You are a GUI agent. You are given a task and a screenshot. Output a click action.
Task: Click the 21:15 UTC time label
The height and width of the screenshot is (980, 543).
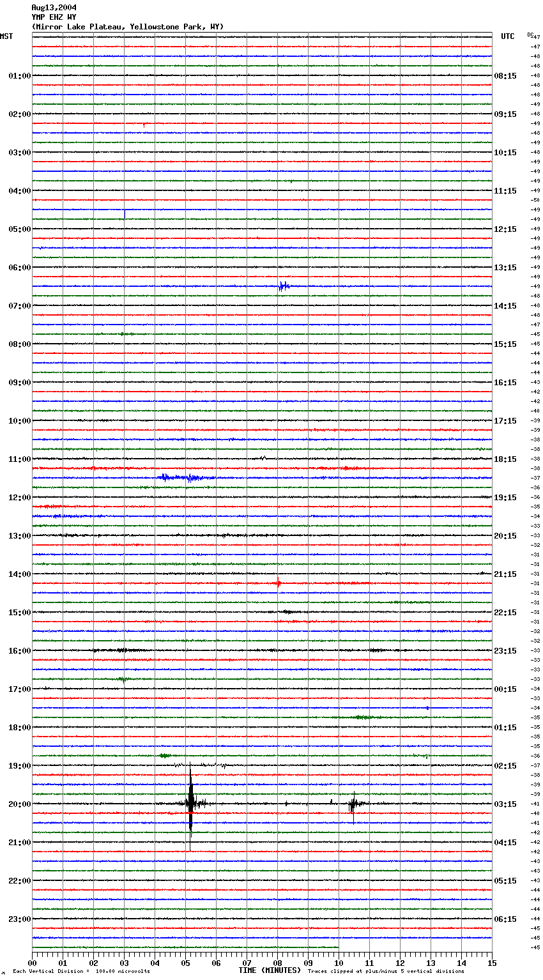[x=505, y=574]
